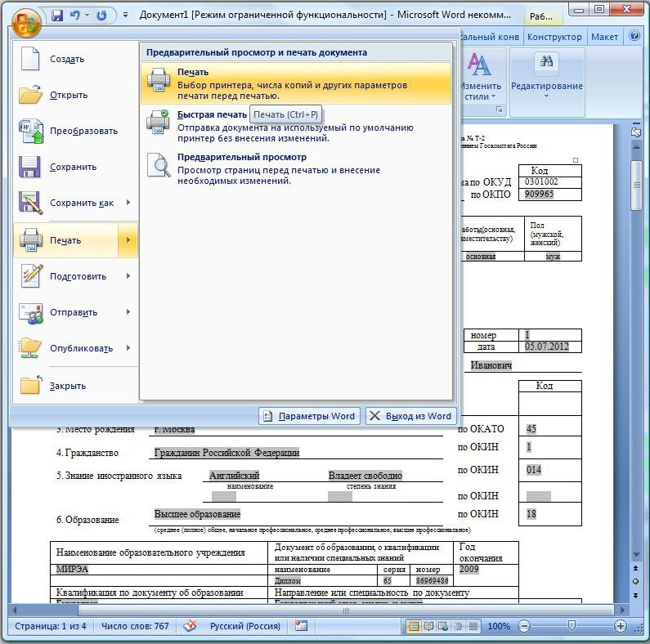Screen dimensions: 650x644
Task: Click the zoom slider handle
Action: [572, 626]
